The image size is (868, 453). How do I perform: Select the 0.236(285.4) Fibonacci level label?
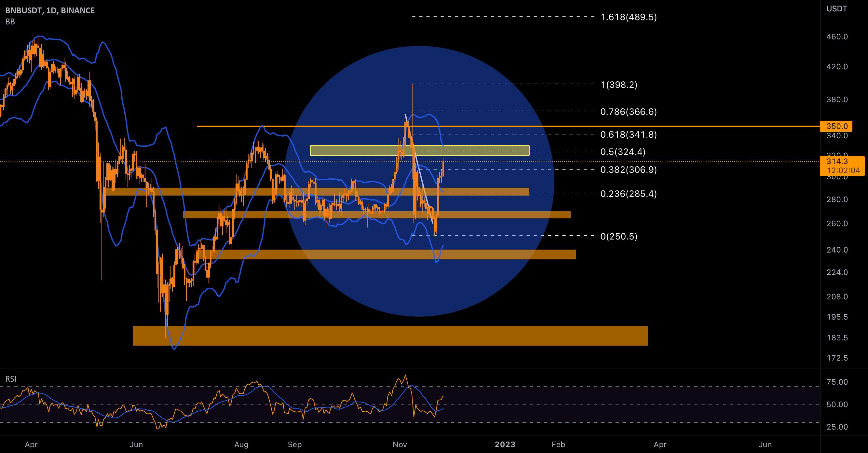(x=629, y=194)
